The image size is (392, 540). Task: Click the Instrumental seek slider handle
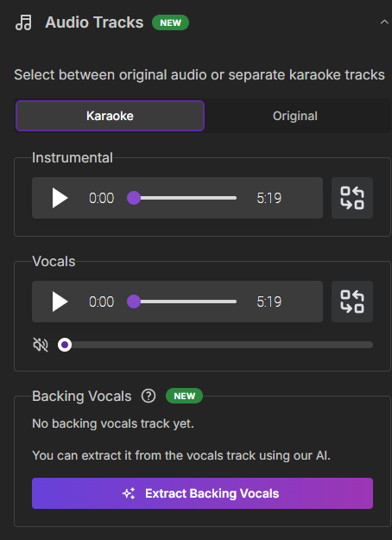pos(134,198)
